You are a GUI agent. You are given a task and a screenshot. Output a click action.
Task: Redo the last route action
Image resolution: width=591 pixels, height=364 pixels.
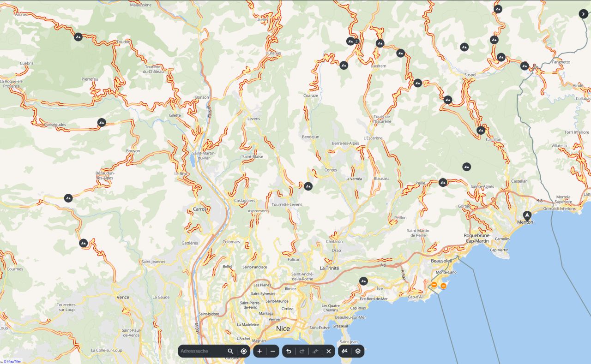[x=302, y=351]
